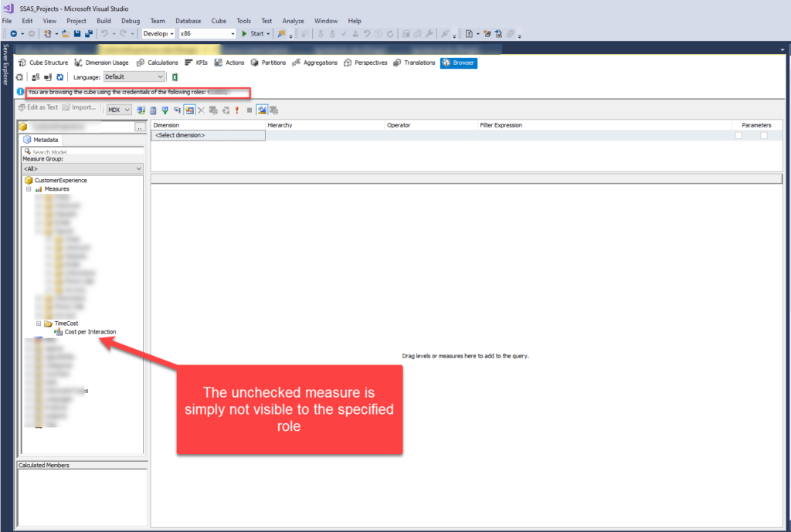Tick the second Parameters checkbox

[x=764, y=135]
